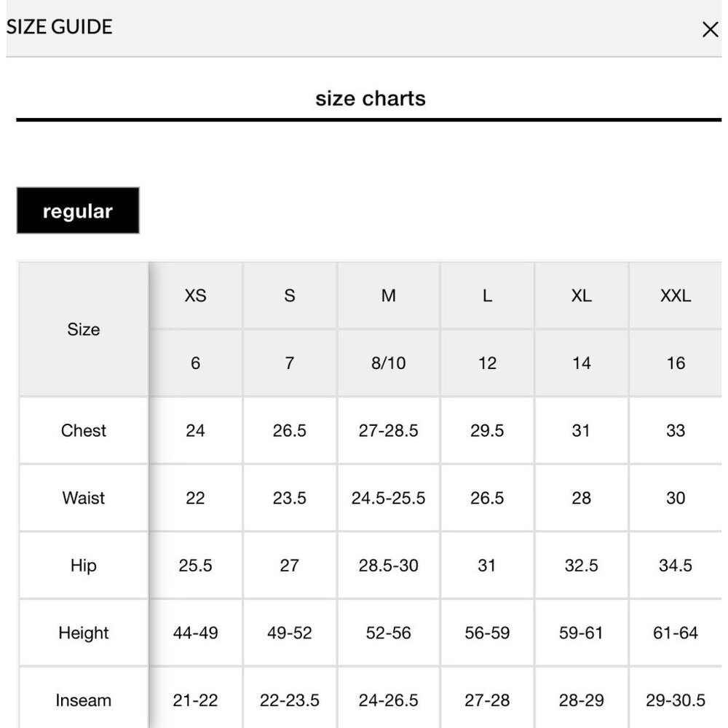Select waist value 24.5-25.5 cell
Viewport: 728px width, 728px height.
pyautogui.click(x=388, y=498)
